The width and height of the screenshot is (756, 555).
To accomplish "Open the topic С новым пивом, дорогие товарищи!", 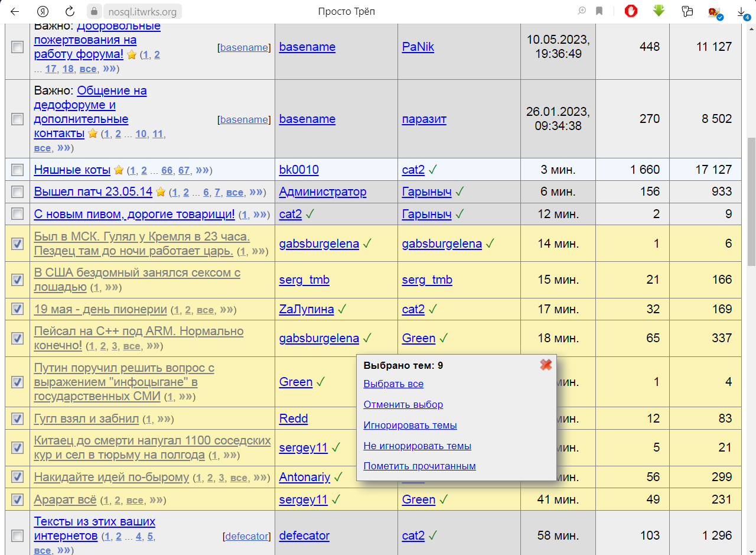I will 134,214.
